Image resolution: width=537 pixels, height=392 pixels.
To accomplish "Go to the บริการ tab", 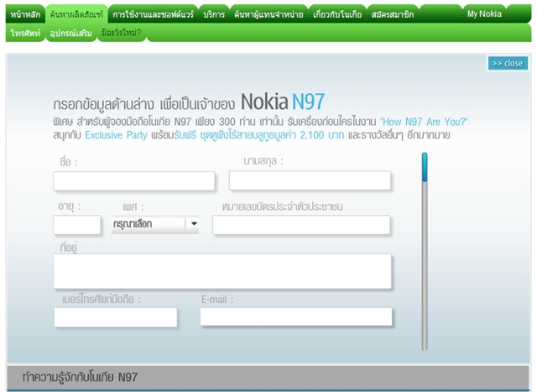I will (x=214, y=14).
